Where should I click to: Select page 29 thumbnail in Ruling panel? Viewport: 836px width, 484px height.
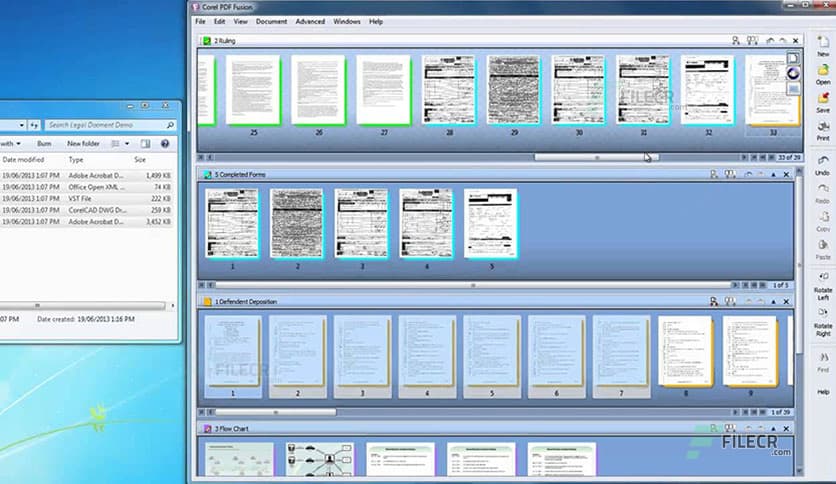[x=514, y=90]
